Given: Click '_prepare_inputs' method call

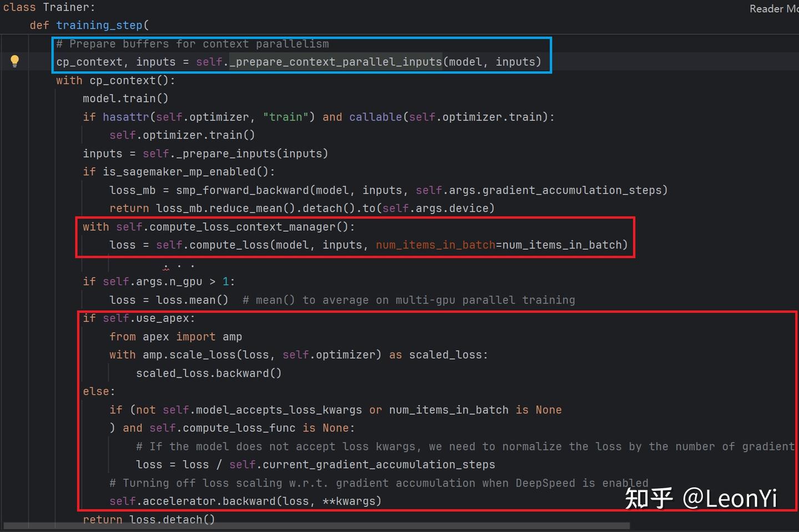Looking at the screenshot, I should coord(225,154).
